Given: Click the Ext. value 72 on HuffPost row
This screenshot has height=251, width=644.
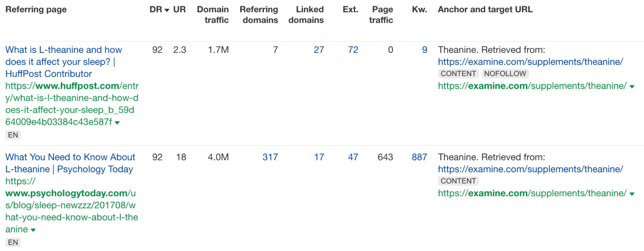Looking at the screenshot, I should pos(353,50).
